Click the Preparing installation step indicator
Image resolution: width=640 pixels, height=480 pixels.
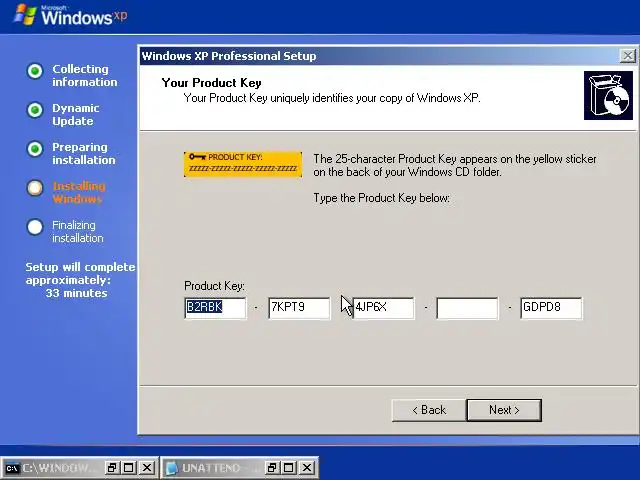click(35, 149)
